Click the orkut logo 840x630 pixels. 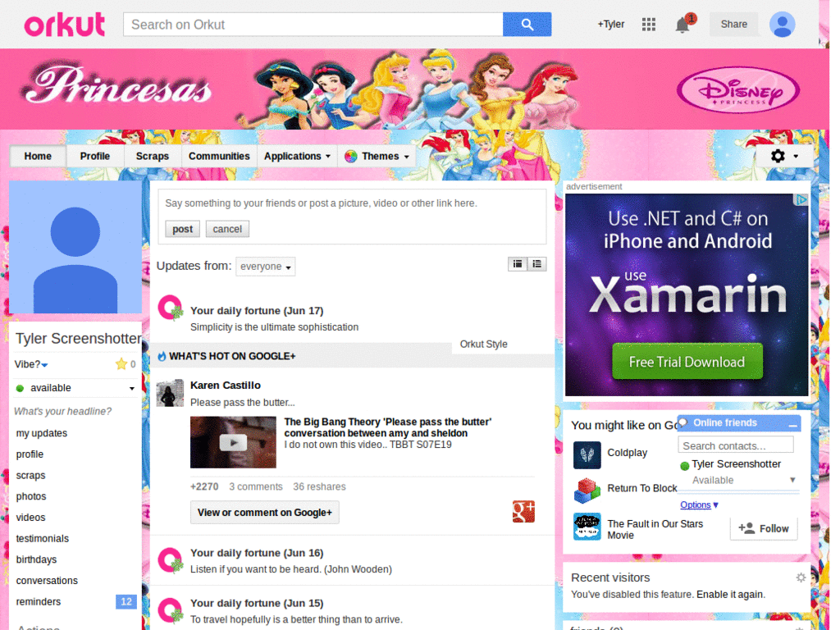pyautogui.click(x=64, y=25)
